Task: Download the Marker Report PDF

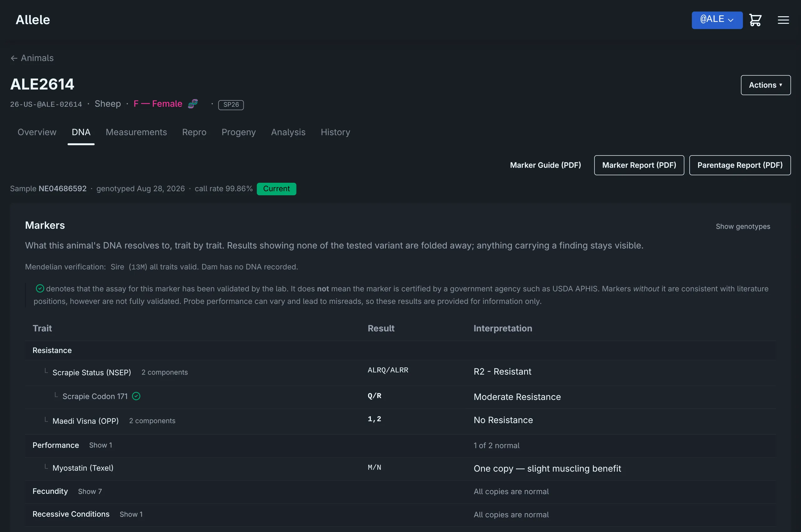Action: pos(639,165)
